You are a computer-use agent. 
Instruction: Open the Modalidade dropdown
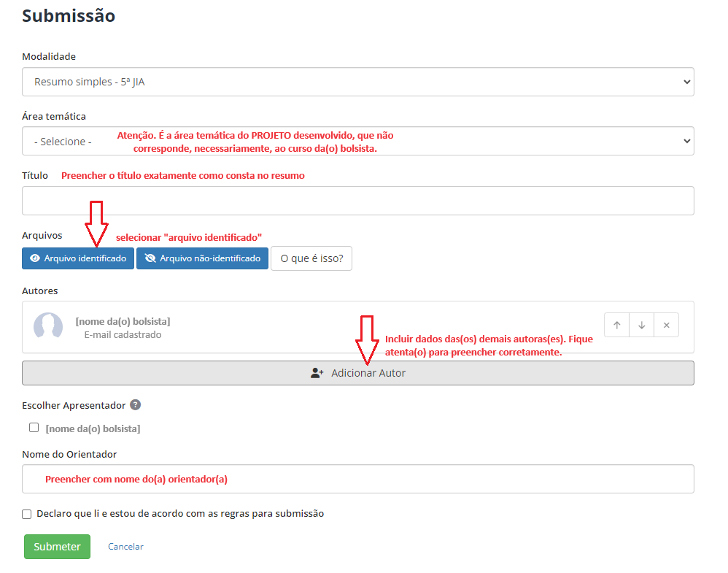coord(357,82)
